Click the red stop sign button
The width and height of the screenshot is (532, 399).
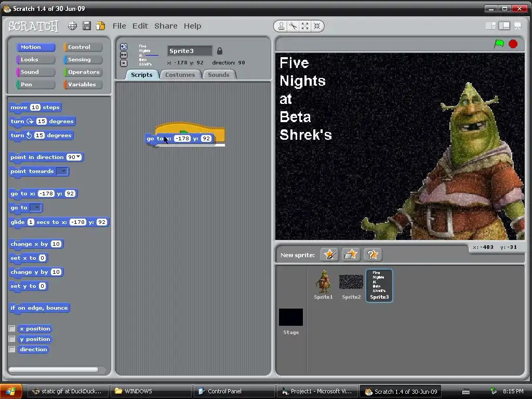coord(513,44)
